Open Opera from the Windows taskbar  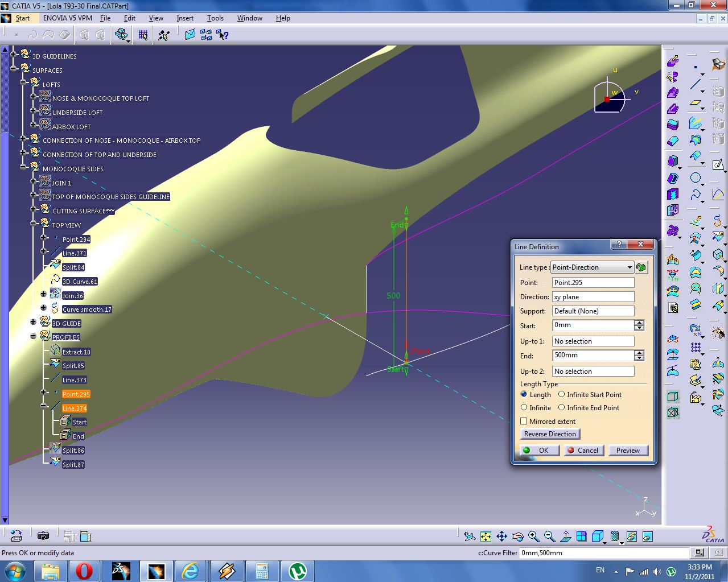(x=84, y=571)
